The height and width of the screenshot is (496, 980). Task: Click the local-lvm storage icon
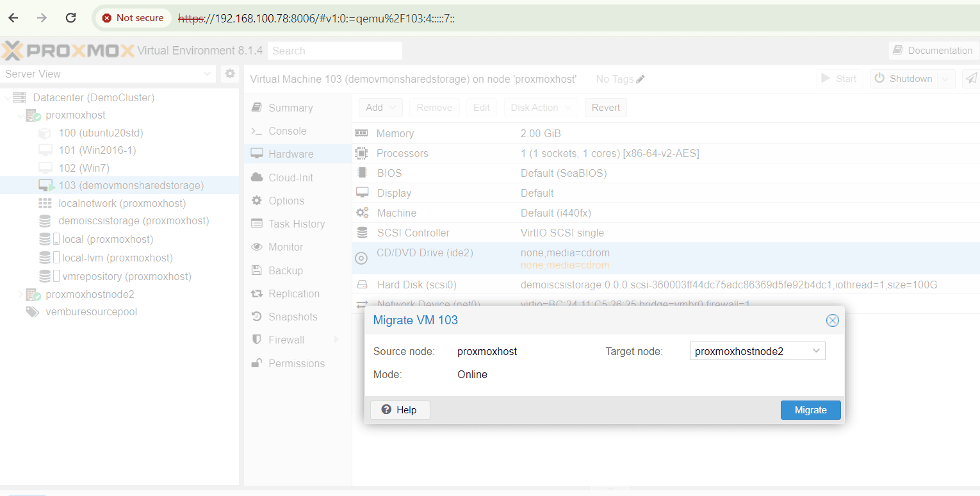[x=49, y=258]
